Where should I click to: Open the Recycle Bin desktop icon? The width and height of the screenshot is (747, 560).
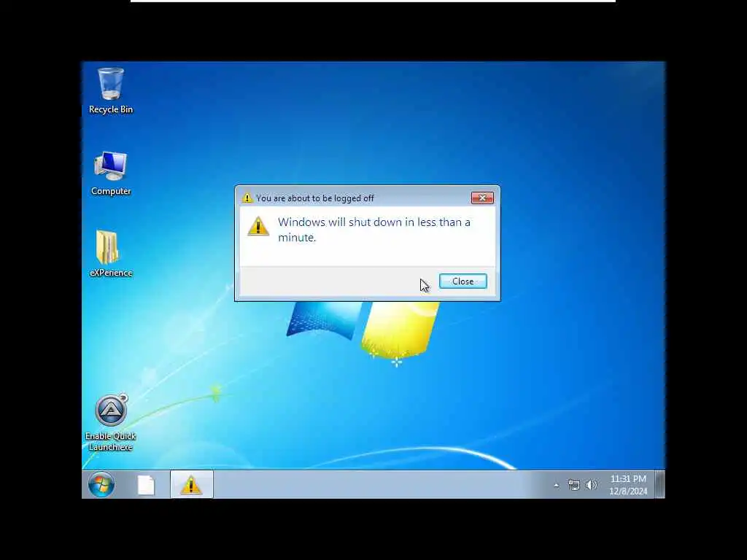click(111, 90)
